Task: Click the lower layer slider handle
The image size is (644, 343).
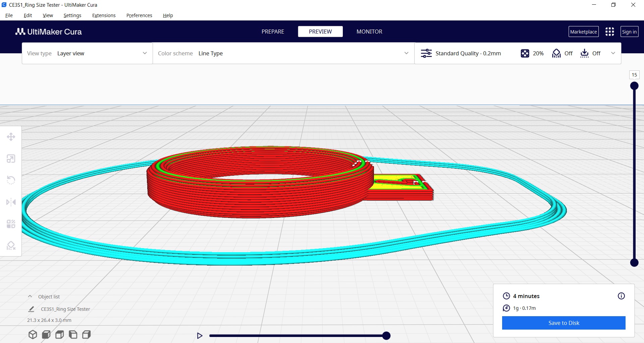Action: click(634, 263)
